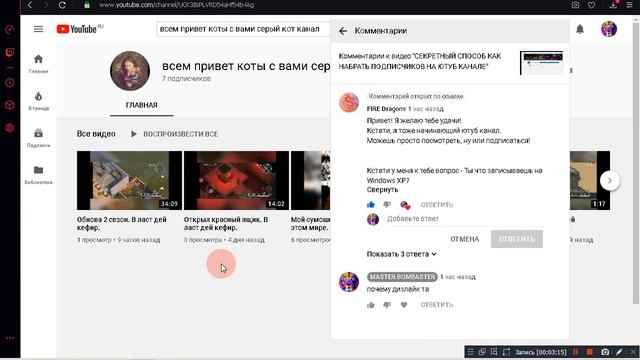Open В тренде in YouTube sidebar

pos(38,101)
